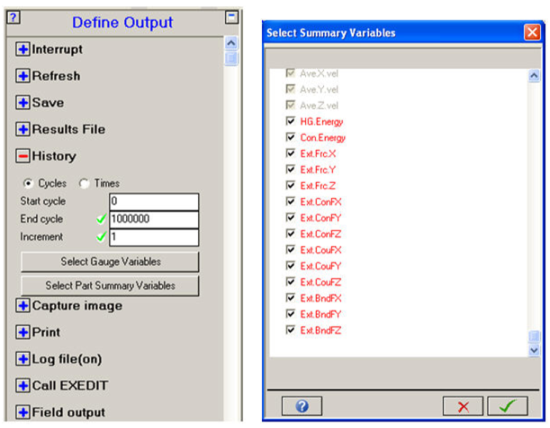
Task: Uncheck the HG.Energy checkbox
Action: tap(290, 121)
